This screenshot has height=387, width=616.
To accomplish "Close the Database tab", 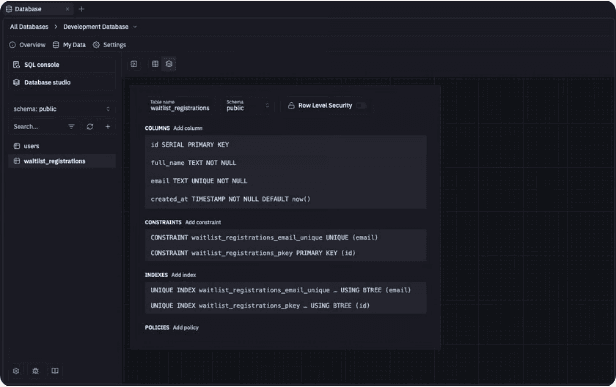I will tap(68, 9).
